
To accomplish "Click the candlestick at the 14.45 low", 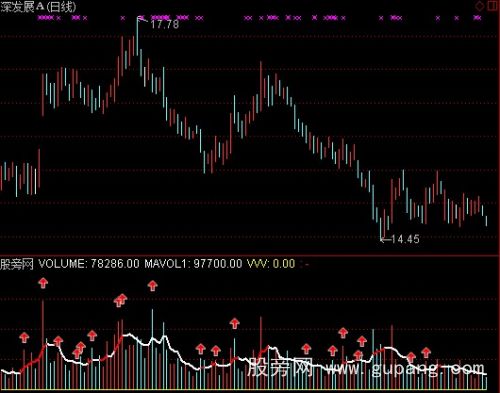I will 381,228.
